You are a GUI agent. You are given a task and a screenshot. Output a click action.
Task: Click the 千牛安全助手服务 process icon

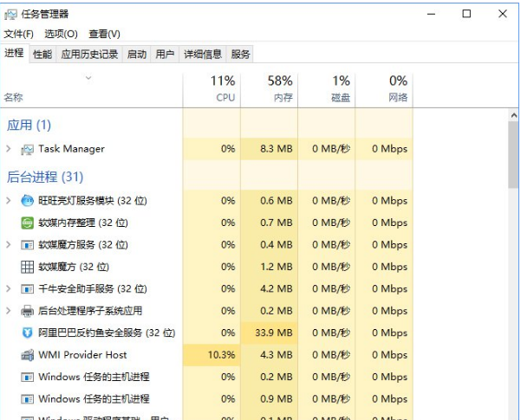click(x=27, y=288)
